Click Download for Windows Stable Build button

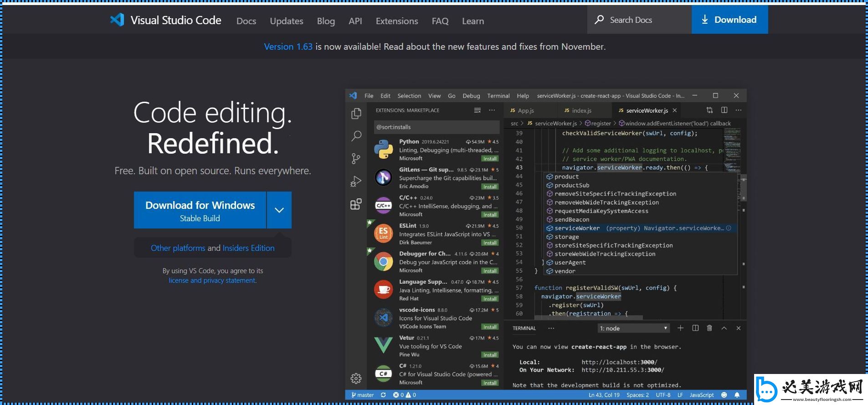click(x=200, y=210)
